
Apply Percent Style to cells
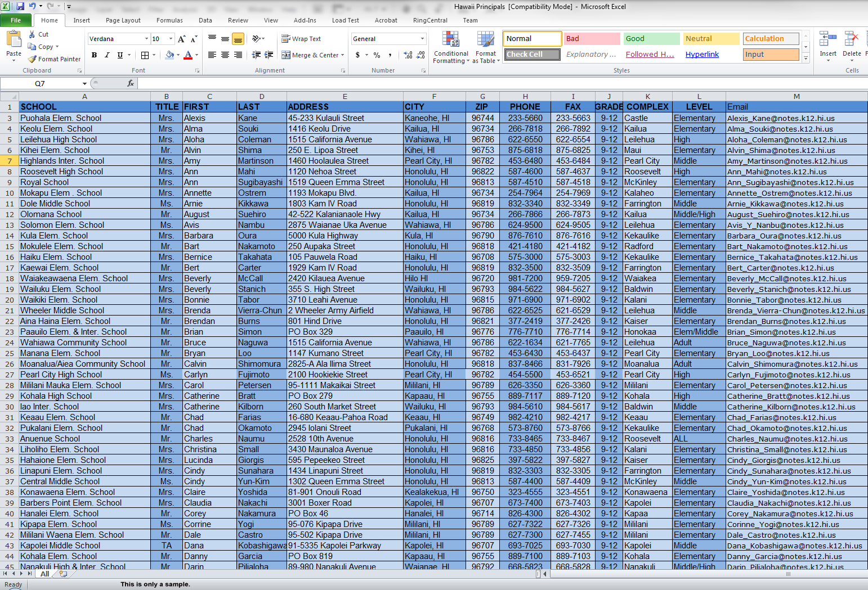(x=377, y=55)
